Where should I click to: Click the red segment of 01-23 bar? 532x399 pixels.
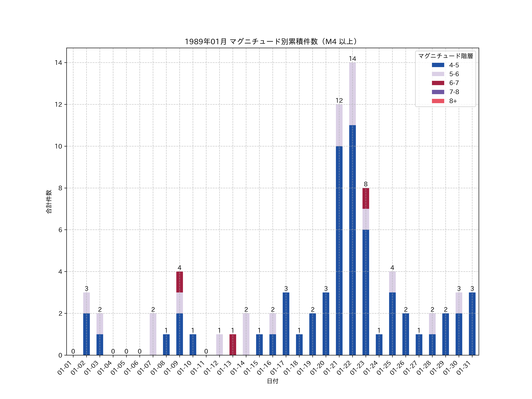pos(366,198)
